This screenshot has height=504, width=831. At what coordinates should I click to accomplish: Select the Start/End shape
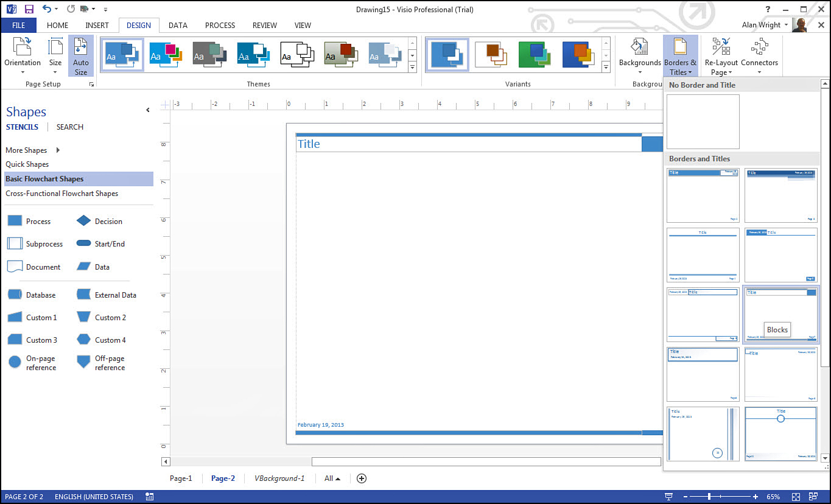tap(100, 243)
